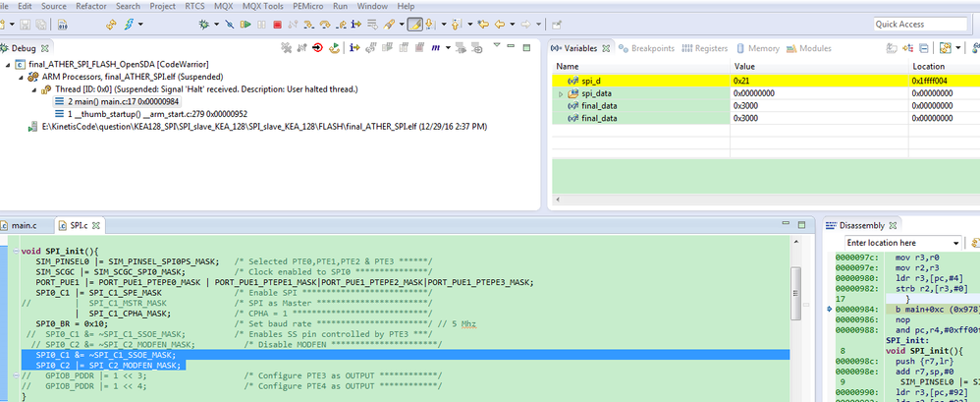The height and width of the screenshot is (402, 980).
Task: Minimize the Debug view panel
Action: 511,45
